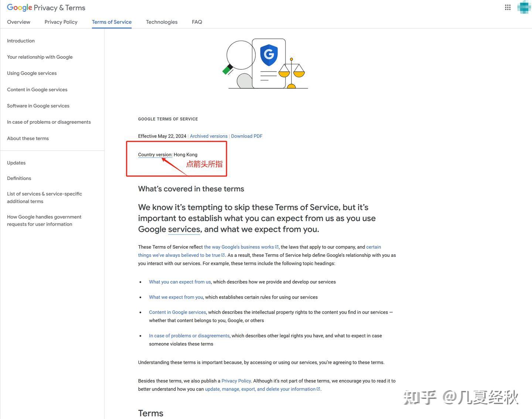Open the Privacy Policy link in paragraph
Image resolution: width=532 pixels, height=419 pixels.
236,381
